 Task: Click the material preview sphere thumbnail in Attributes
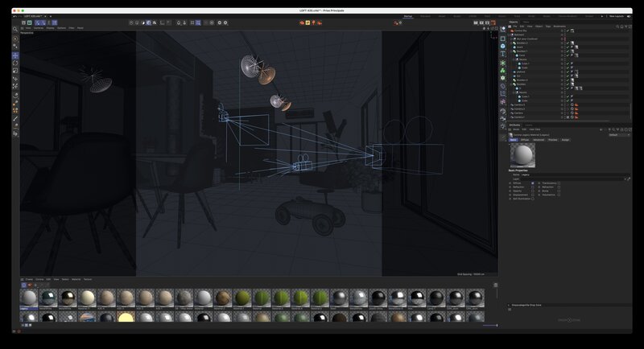point(522,154)
